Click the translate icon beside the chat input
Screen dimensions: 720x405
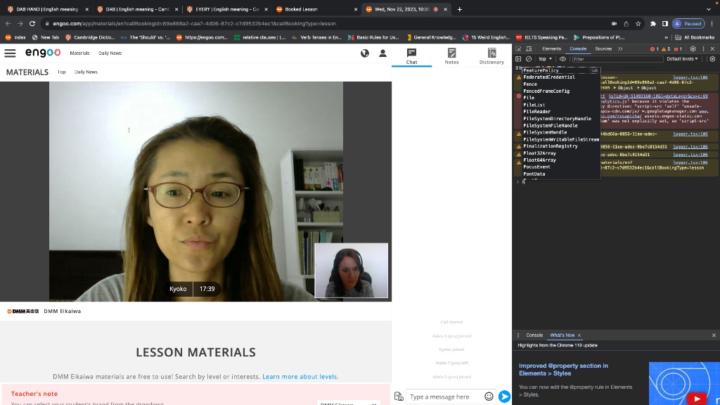(399, 396)
